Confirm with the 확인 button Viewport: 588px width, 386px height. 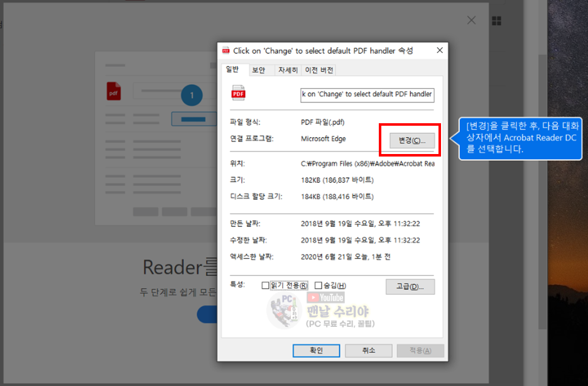point(316,350)
